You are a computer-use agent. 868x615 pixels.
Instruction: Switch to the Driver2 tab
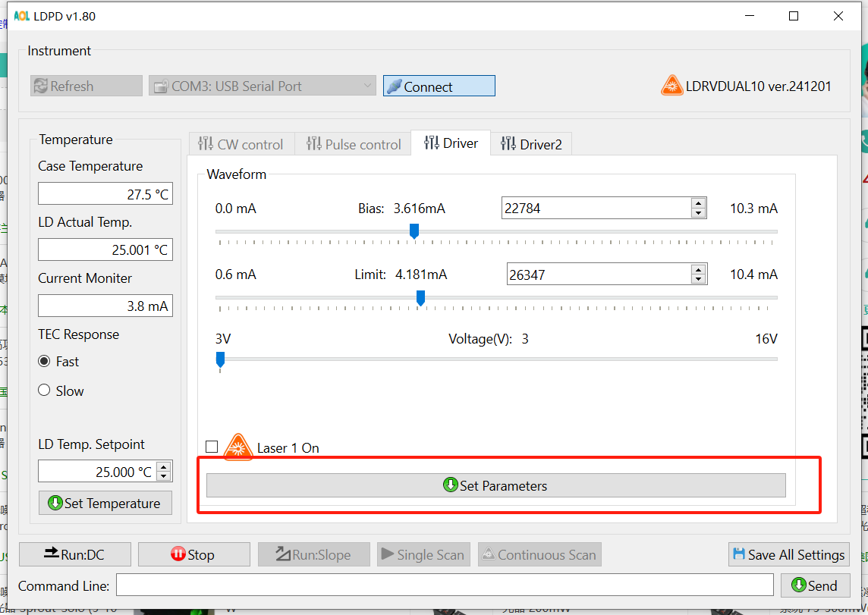click(x=531, y=144)
